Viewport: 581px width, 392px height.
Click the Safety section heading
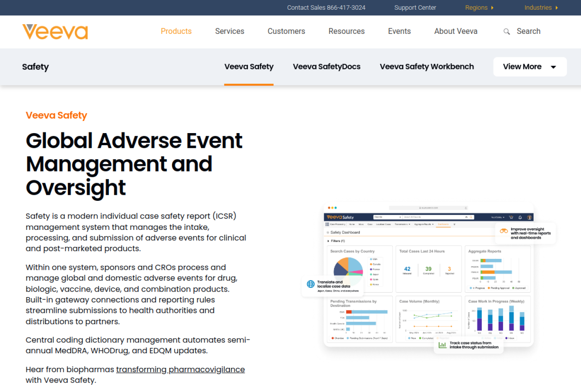click(x=36, y=67)
